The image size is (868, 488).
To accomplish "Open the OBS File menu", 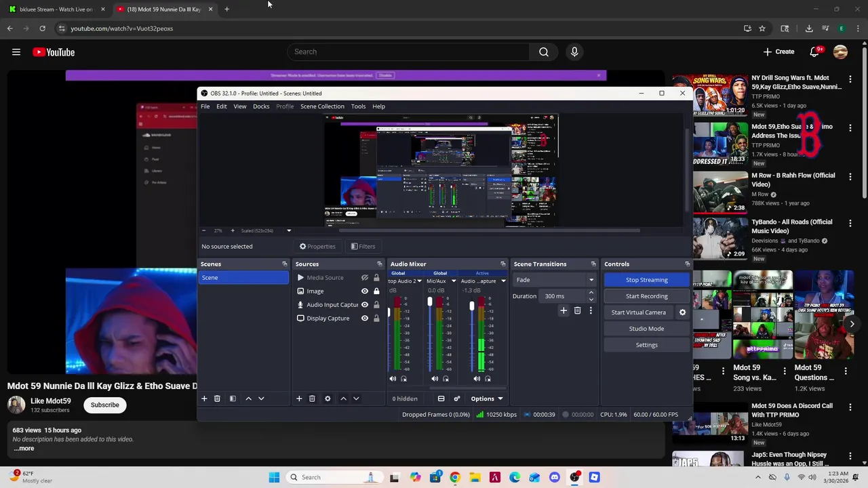I will [205, 106].
